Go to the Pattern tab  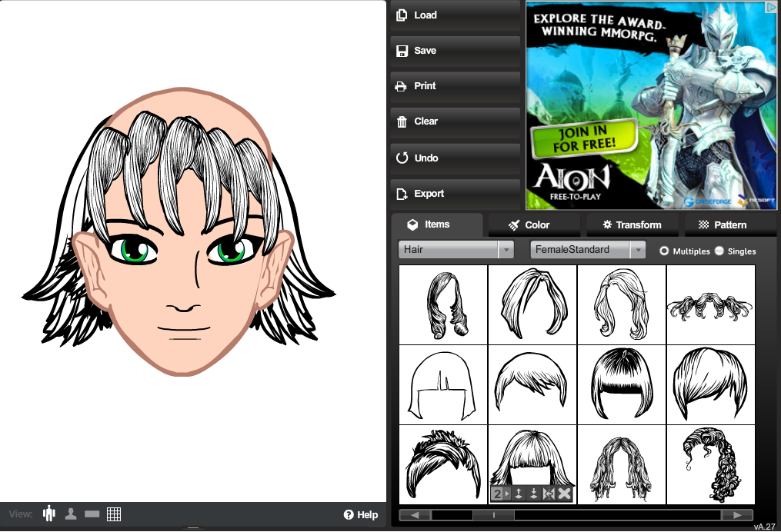pyautogui.click(x=723, y=225)
